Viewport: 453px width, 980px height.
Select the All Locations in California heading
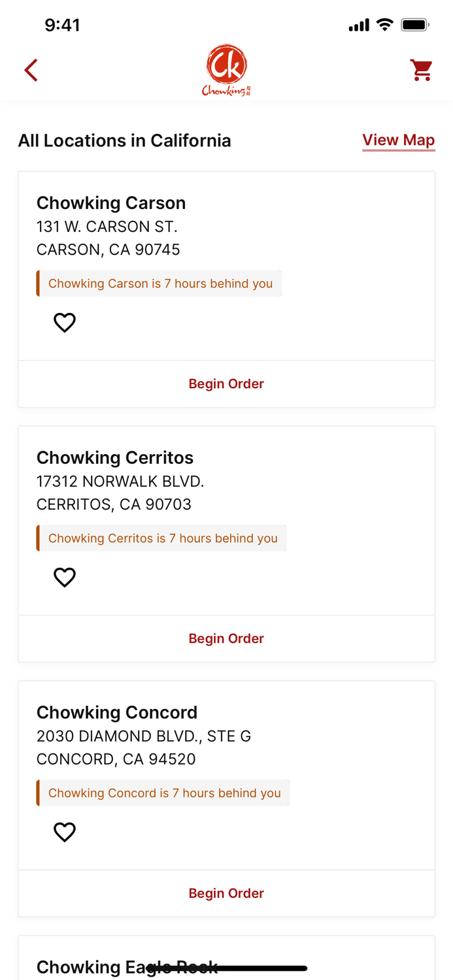tap(124, 140)
